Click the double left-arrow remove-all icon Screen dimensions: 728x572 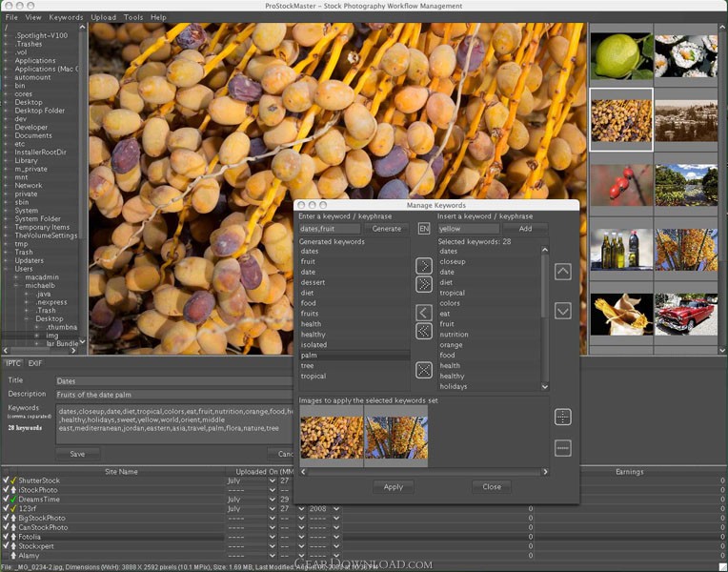(x=424, y=331)
